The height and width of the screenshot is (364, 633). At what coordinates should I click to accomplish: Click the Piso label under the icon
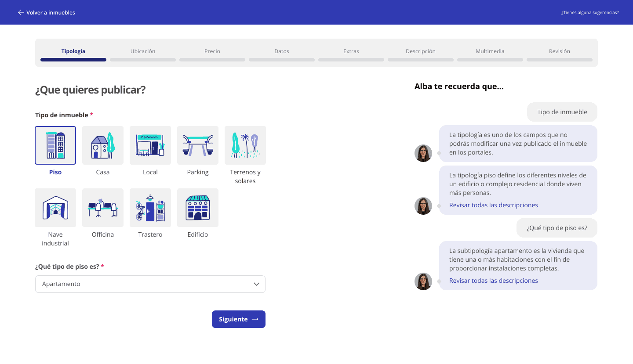click(x=55, y=172)
